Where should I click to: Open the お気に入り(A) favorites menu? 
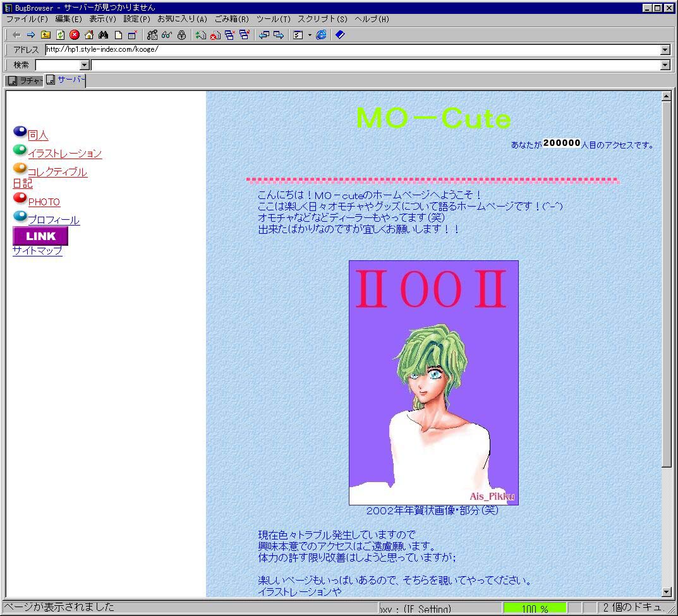pyautogui.click(x=182, y=19)
